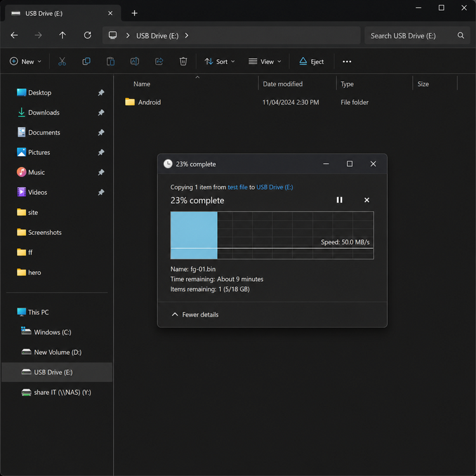The image size is (476, 476).
Task: Open the New item dropdown
Action: pos(25,62)
